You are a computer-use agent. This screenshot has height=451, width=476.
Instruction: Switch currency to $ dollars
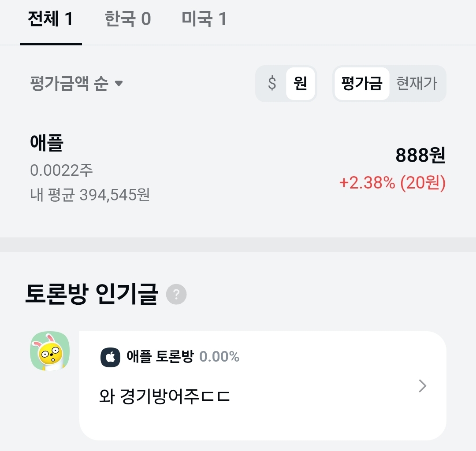(x=272, y=83)
